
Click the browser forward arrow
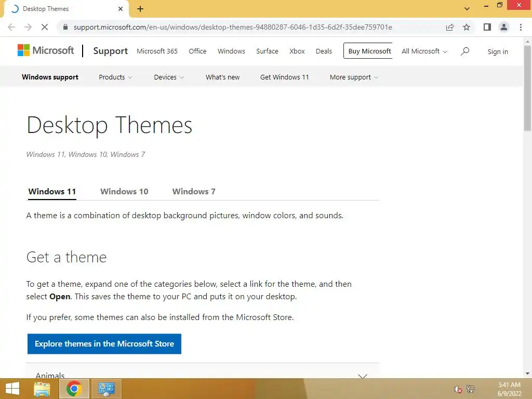pos(28,27)
